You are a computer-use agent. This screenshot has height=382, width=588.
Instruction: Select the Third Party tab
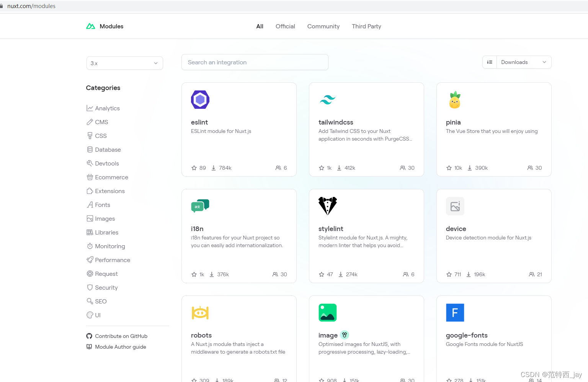(366, 26)
